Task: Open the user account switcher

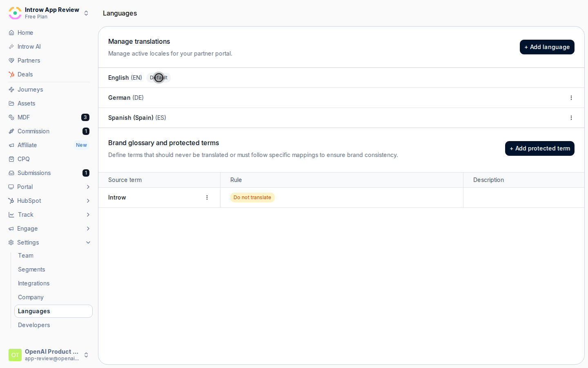Action: [x=86, y=355]
